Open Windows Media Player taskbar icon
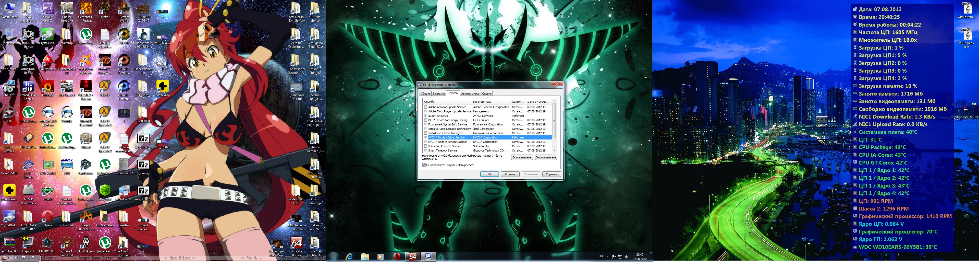The image size is (980, 280). pyautogui.click(x=381, y=256)
